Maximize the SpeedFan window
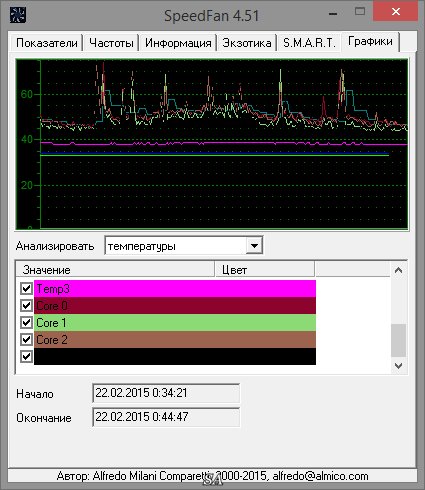Image resolution: width=425 pixels, height=490 pixels. (x=360, y=12)
